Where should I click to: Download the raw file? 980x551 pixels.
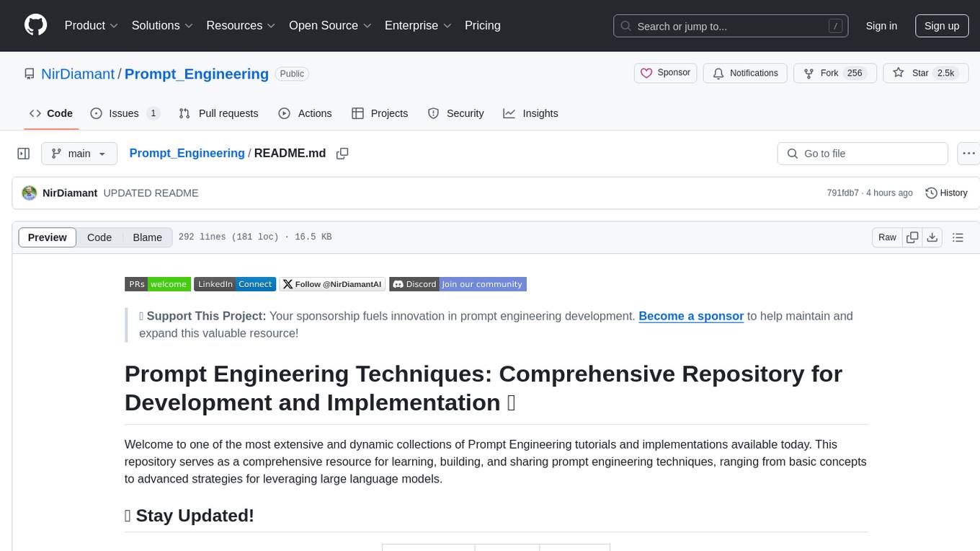coord(932,237)
